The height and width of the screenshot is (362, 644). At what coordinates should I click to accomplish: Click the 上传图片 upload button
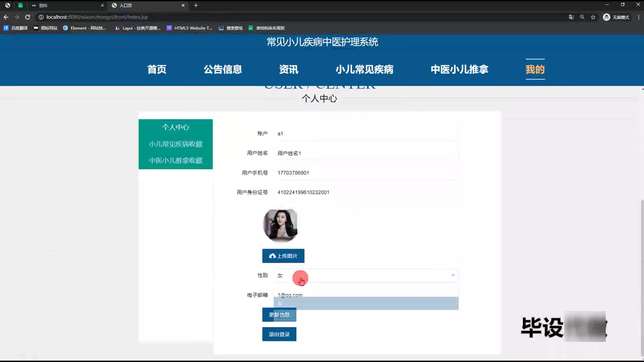tap(283, 256)
